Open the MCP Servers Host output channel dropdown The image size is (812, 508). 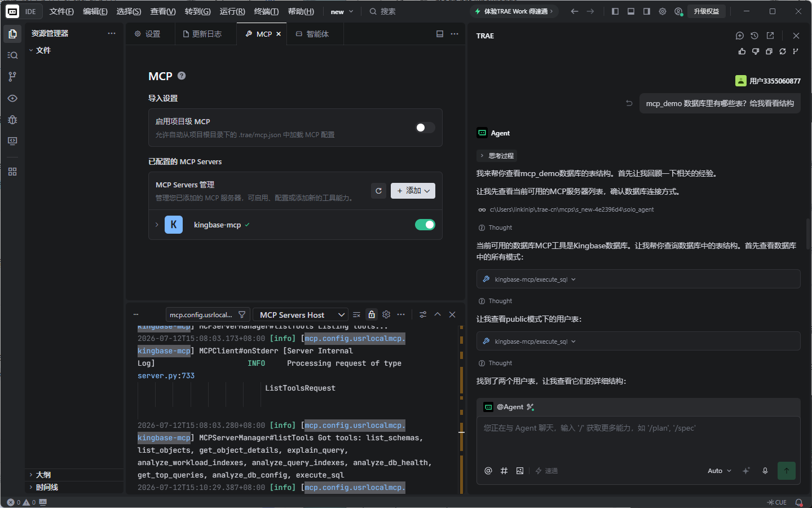coord(299,314)
